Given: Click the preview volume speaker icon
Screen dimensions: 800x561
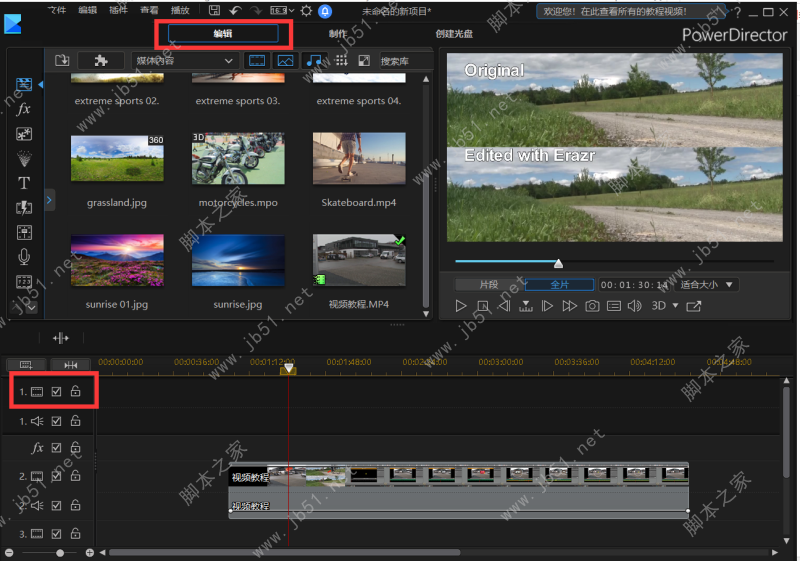Looking at the screenshot, I should pyautogui.click(x=634, y=306).
